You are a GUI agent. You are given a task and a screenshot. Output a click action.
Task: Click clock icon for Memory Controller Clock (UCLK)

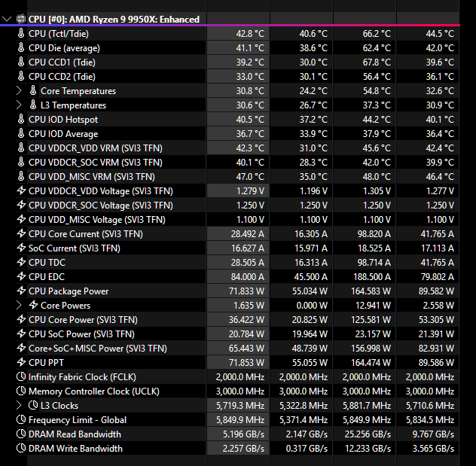(21, 391)
